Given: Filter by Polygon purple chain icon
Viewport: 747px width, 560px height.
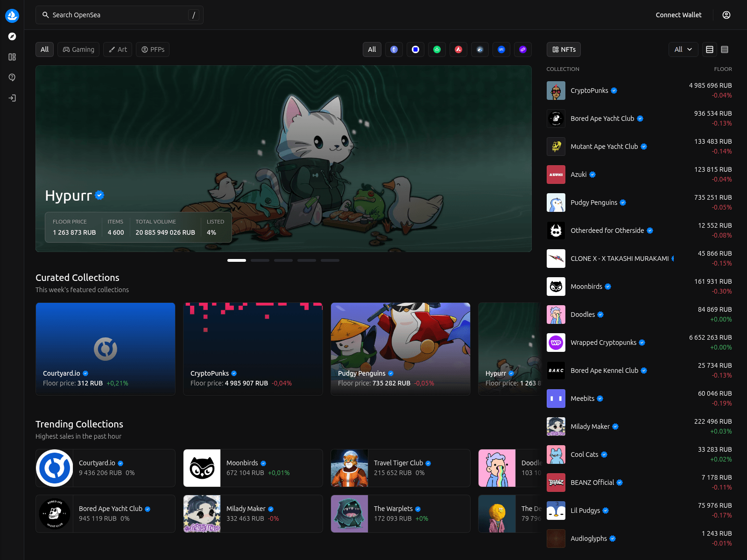Looking at the screenshot, I should click(x=523, y=49).
